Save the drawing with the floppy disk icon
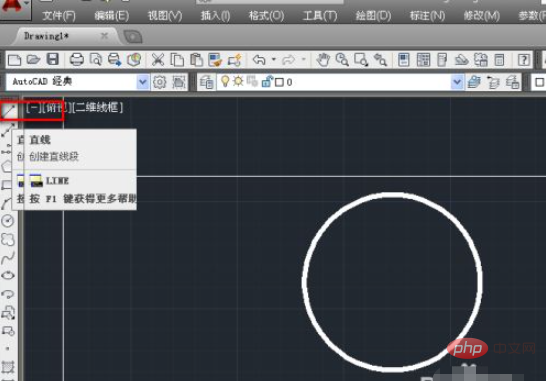The image size is (546, 381). 53,60
